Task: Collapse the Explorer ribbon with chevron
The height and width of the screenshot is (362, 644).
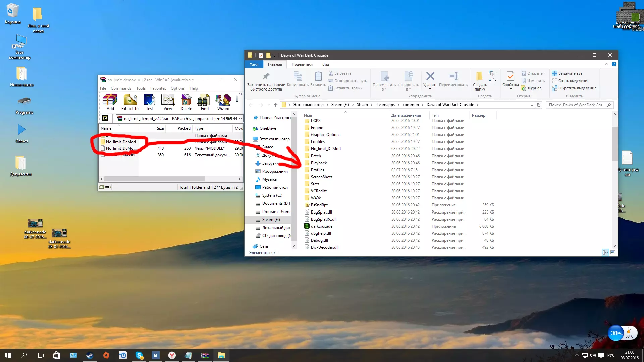Action: pos(606,64)
